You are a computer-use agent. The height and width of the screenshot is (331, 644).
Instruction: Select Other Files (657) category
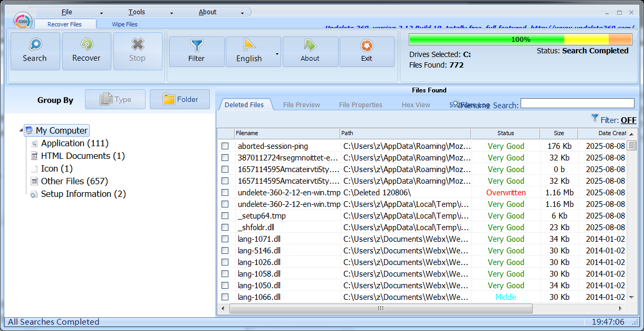pyautogui.click(x=74, y=181)
